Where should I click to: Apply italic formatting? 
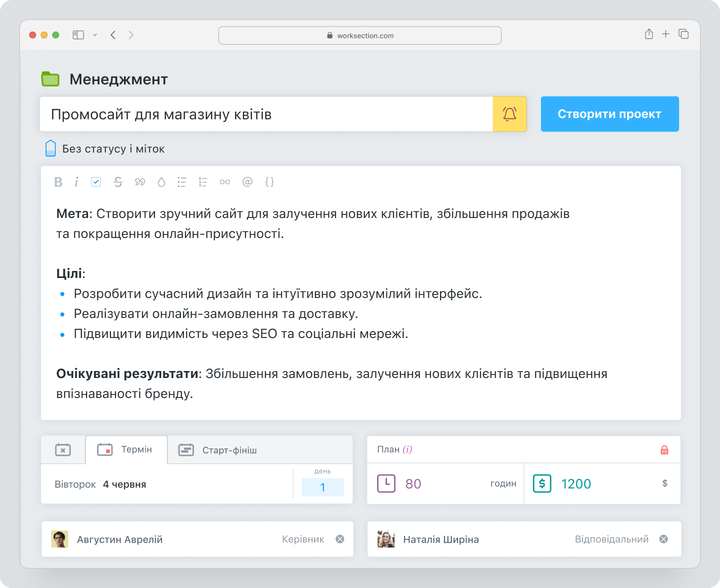pyautogui.click(x=76, y=182)
